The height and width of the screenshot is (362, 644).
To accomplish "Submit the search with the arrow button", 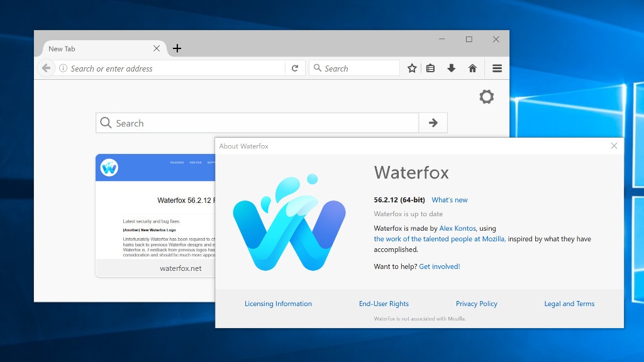I will [433, 123].
